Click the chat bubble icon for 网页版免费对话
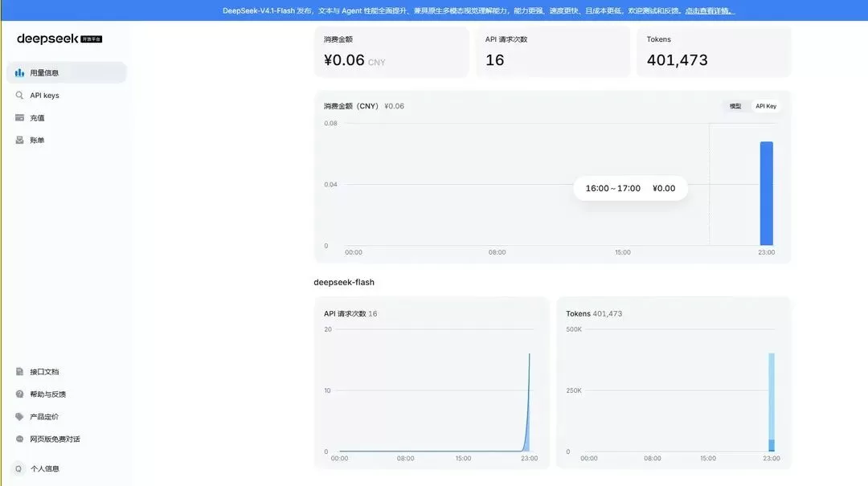This screenshot has width=868, height=486. pyautogui.click(x=19, y=439)
